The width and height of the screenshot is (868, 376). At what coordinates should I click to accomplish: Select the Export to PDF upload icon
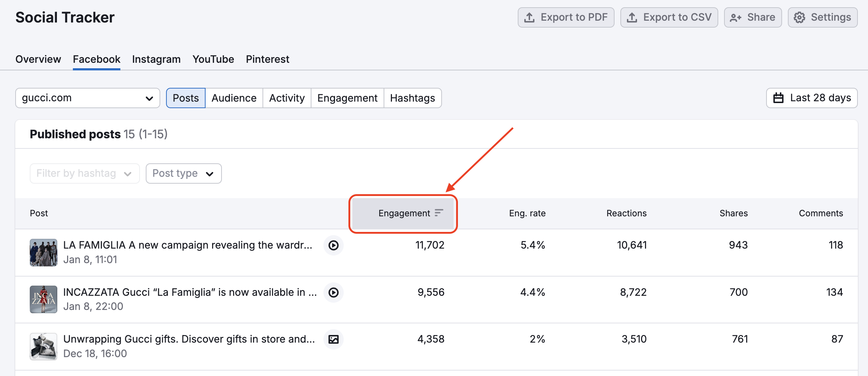[x=530, y=17]
